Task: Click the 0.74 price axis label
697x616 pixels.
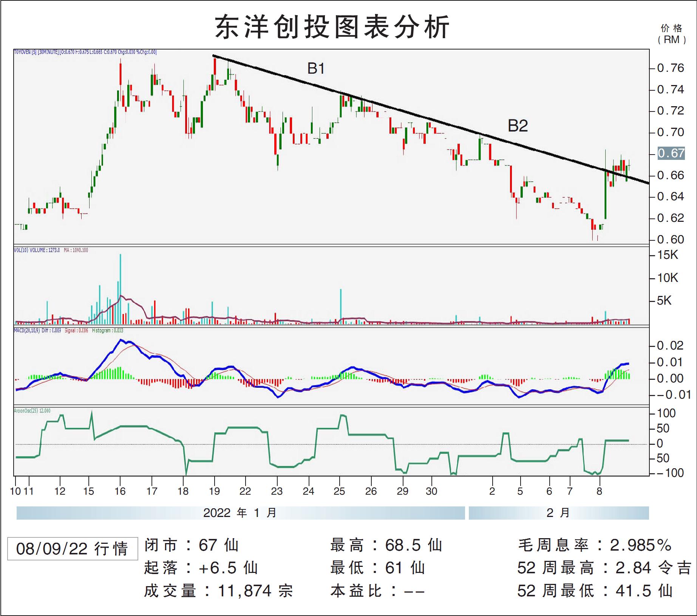Action: (671, 90)
